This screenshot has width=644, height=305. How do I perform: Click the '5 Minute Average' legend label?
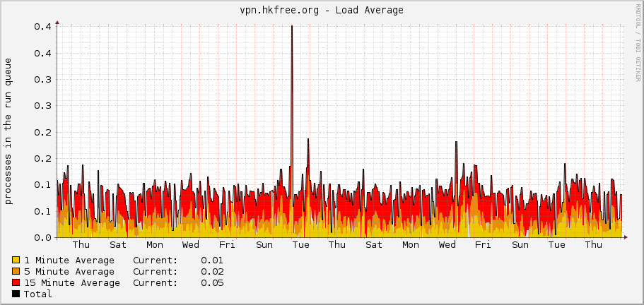pyautogui.click(x=69, y=272)
